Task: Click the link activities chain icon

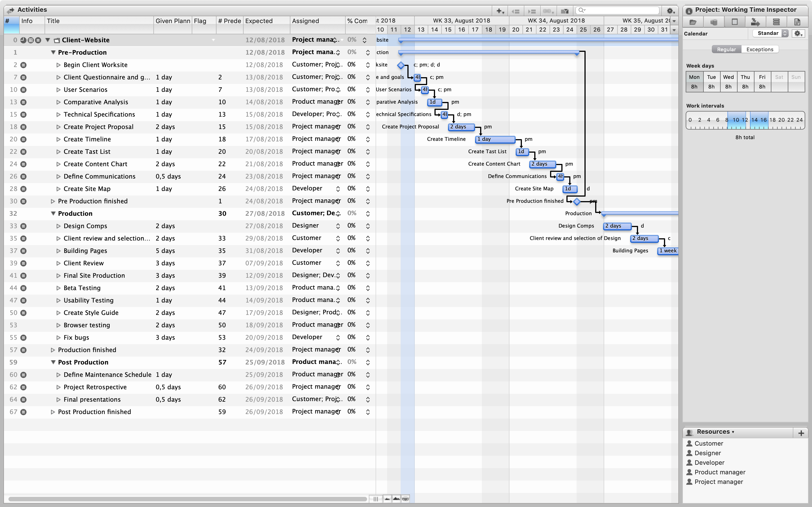Action: (548, 11)
